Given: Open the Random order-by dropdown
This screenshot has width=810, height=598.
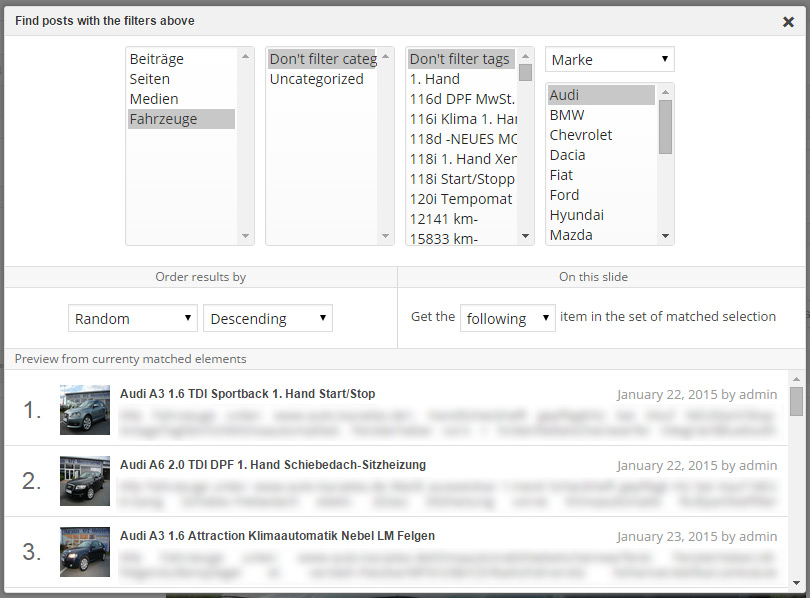Looking at the screenshot, I should 133,318.
